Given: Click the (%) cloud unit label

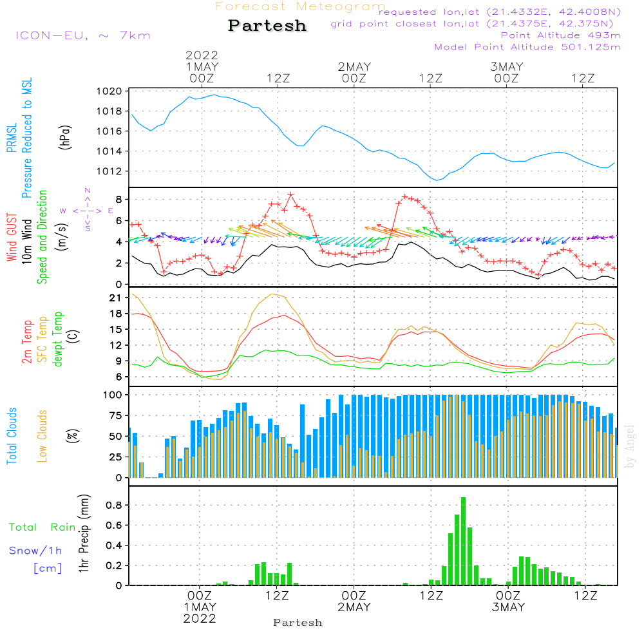Looking at the screenshot, I should [x=72, y=436].
